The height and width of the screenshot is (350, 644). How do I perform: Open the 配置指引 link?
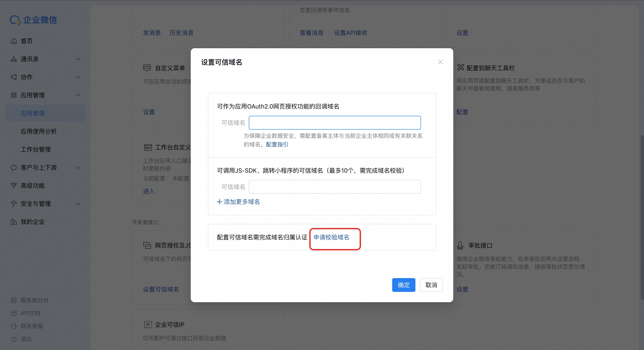coord(277,144)
